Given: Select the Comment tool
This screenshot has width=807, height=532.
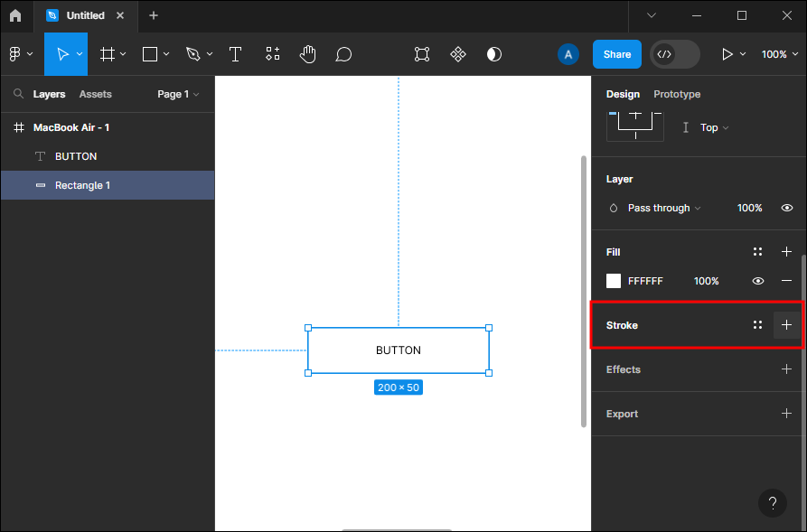Looking at the screenshot, I should pyautogui.click(x=343, y=54).
